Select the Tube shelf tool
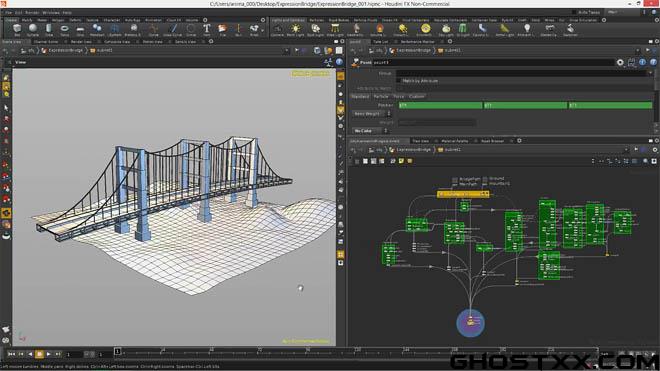This screenshot has height=371, width=660. [x=49, y=29]
